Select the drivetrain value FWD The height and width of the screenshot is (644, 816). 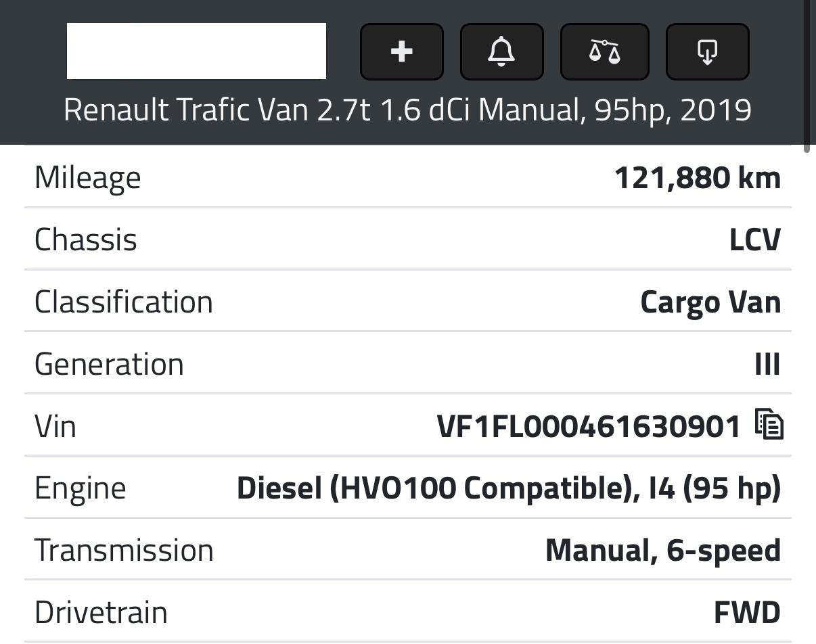point(747,613)
